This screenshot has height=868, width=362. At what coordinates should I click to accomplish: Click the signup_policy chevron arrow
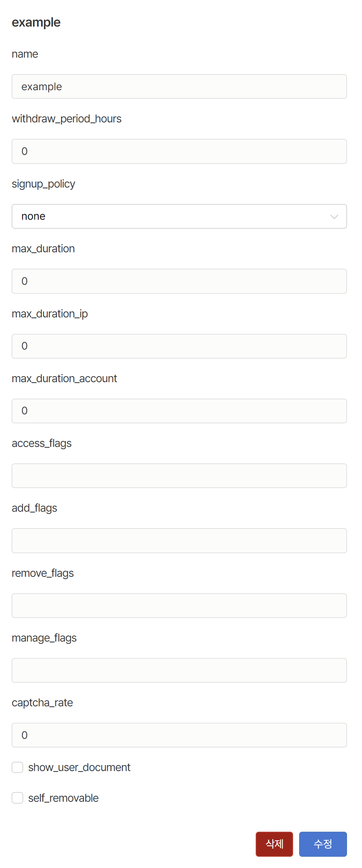coord(334,217)
